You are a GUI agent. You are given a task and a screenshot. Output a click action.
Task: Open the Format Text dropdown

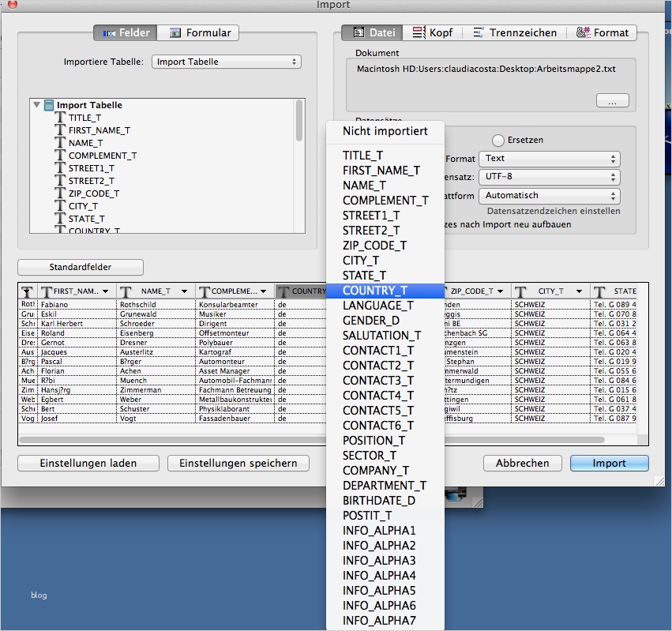pyautogui.click(x=550, y=159)
